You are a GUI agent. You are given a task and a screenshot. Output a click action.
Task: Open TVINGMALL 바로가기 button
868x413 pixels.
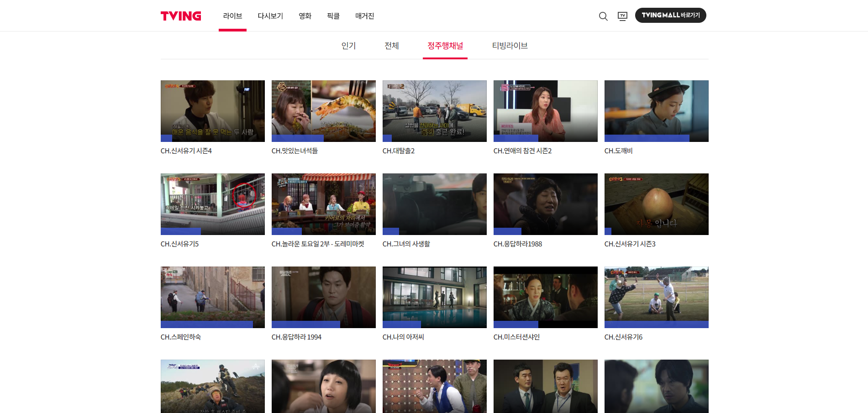click(670, 16)
